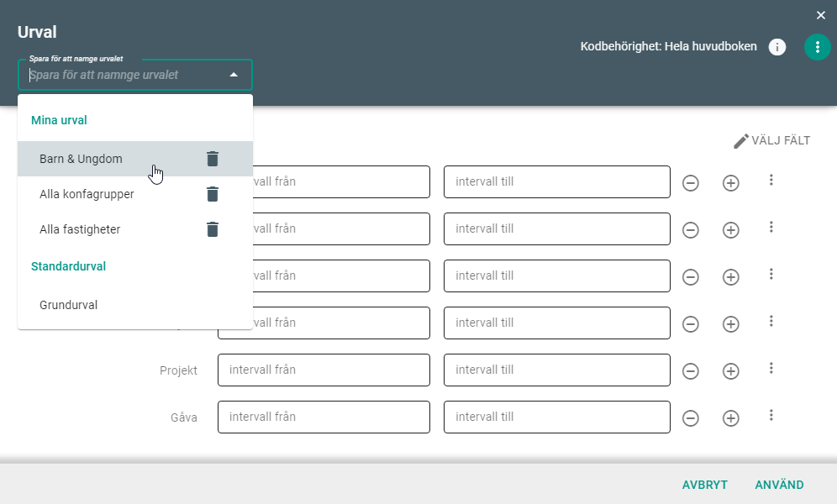Image resolution: width=837 pixels, height=504 pixels.
Task: Open more options for the first row
Action: [771, 181]
